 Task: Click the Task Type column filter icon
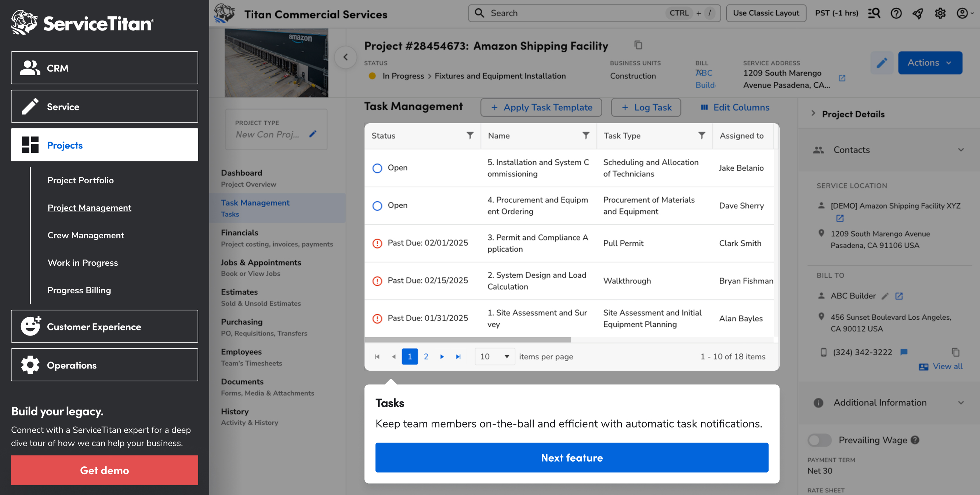tap(701, 135)
